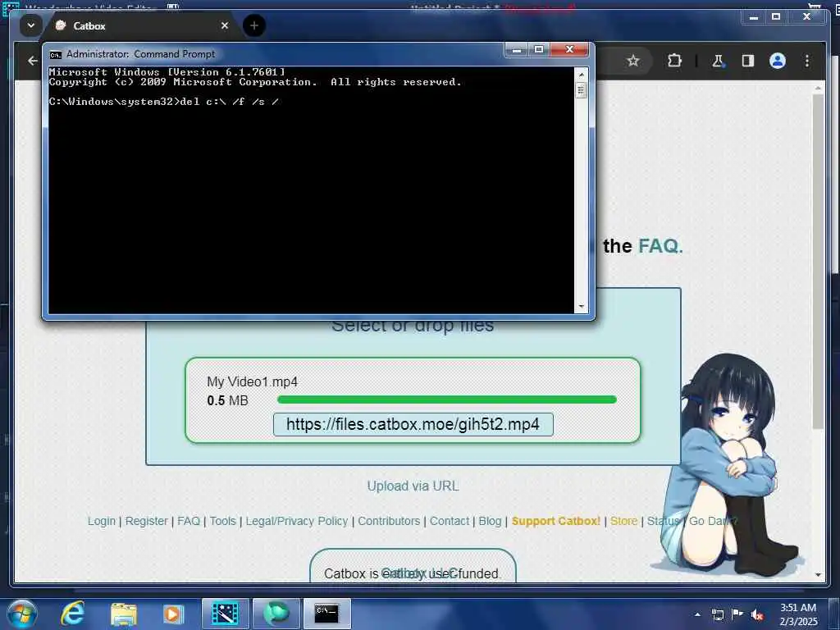Viewport: 840px width, 630px height.
Task: Click the video editor app icon top-left
Action: coord(11,7)
